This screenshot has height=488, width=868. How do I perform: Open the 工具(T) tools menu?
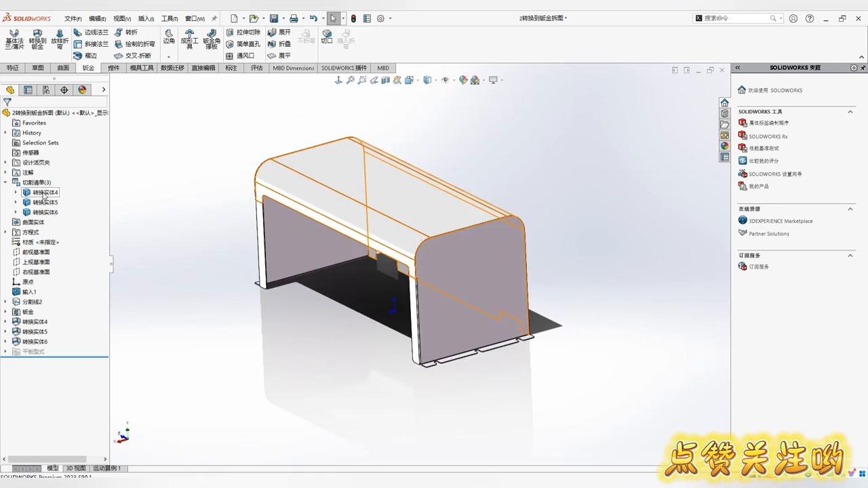[170, 18]
